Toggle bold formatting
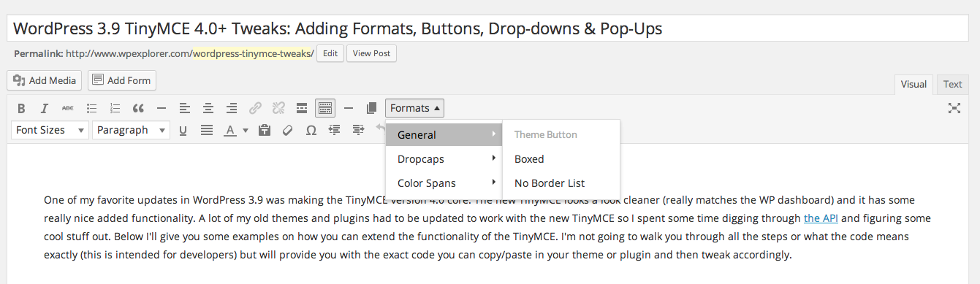 point(21,108)
